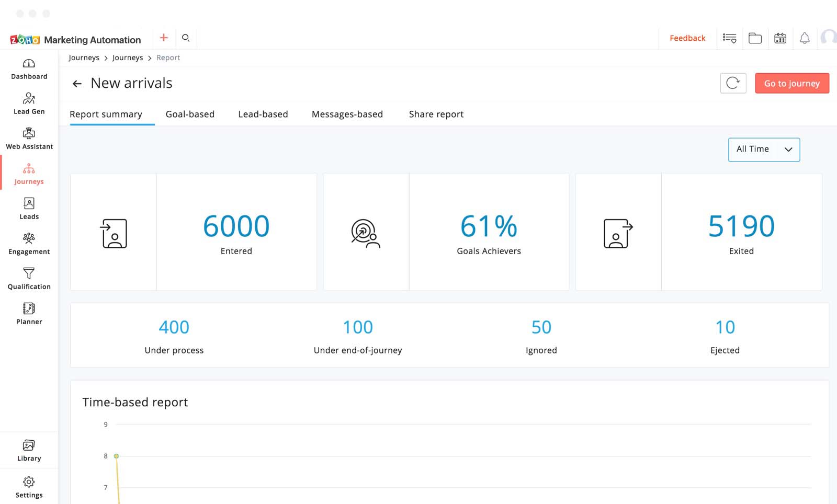Switch to the Goal-based tab

[190, 114]
